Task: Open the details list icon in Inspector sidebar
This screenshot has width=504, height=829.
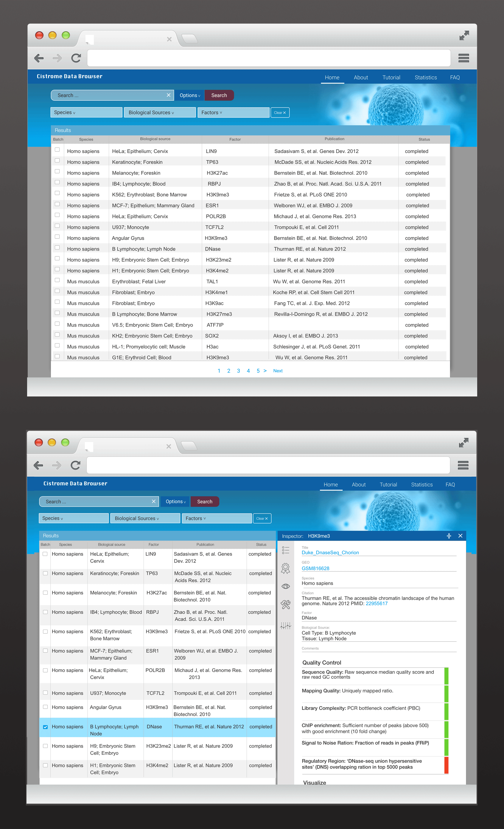Action: click(x=285, y=550)
